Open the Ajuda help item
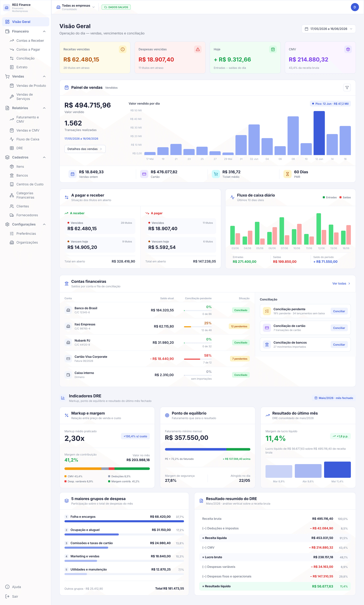The width and height of the screenshot is (364, 605). tap(25, 587)
